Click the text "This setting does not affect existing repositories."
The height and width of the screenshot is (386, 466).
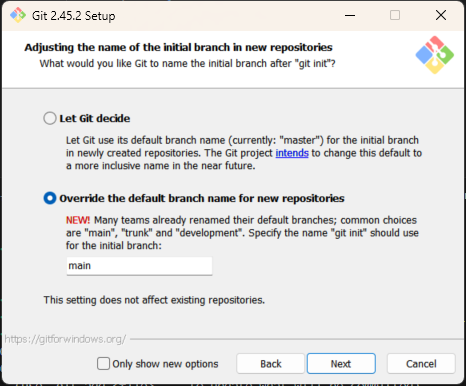coord(154,300)
